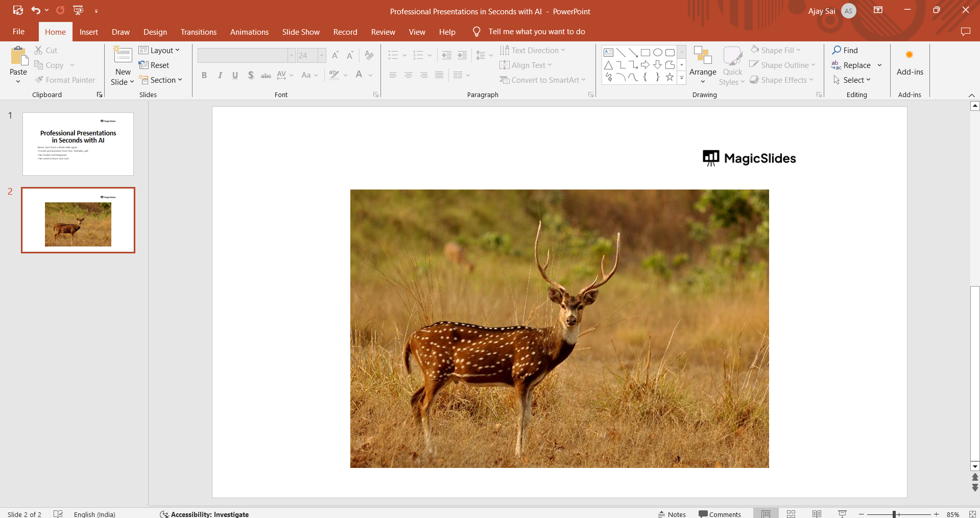Viewport: 980px width, 518px height.
Task: Switch to Slide Sorter view icon
Action: (x=791, y=514)
